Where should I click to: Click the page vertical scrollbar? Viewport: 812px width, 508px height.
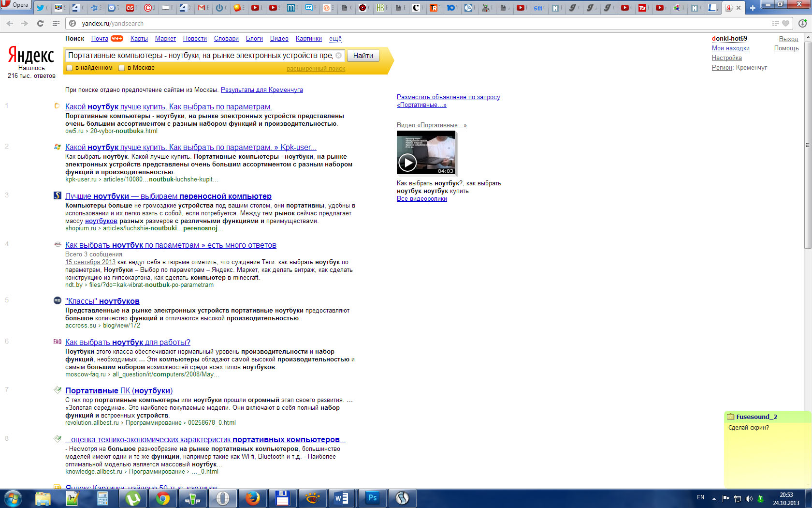pos(807,145)
